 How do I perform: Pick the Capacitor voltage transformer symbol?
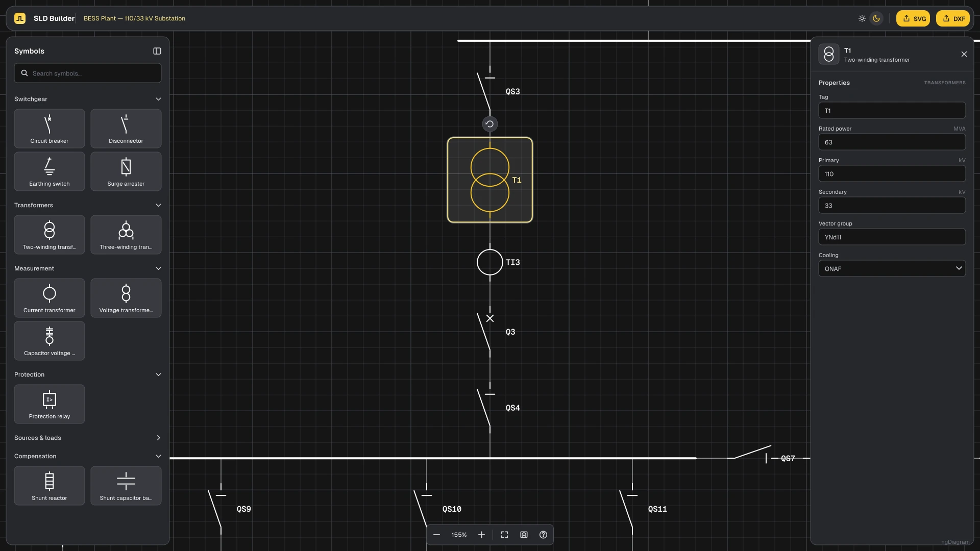50,341
